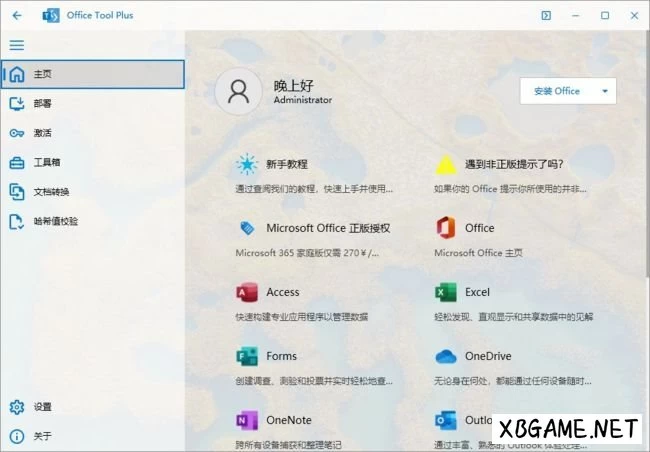The width and height of the screenshot is (650, 452).
Task: Open the 遇到非正版提示了吗 warning link
Action: click(x=512, y=164)
